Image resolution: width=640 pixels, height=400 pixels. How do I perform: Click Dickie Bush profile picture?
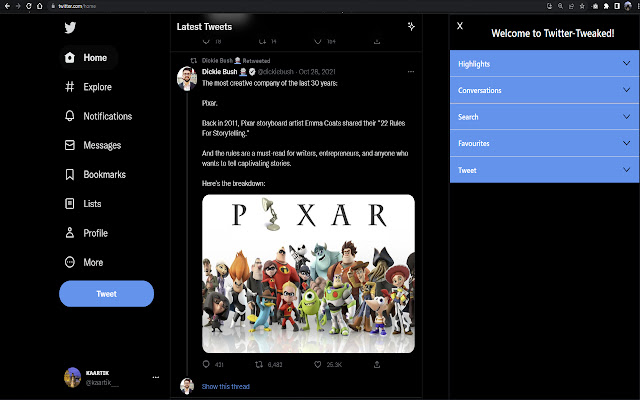pyautogui.click(x=187, y=78)
